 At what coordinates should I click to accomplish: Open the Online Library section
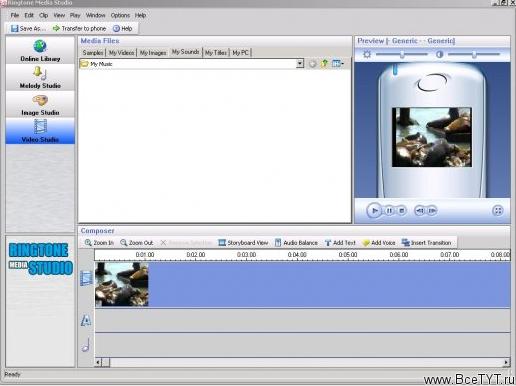click(x=40, y=50)
